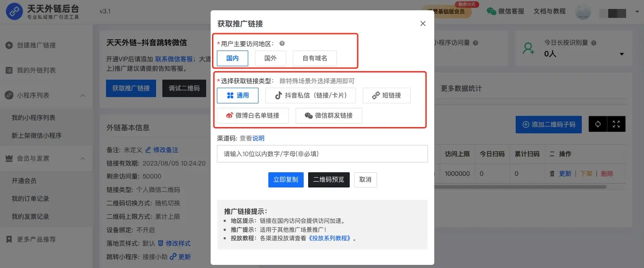This screenshot has width=644, height=268.
Task: Click the table's horizontal scrollbar
Action: pos(520,187)
